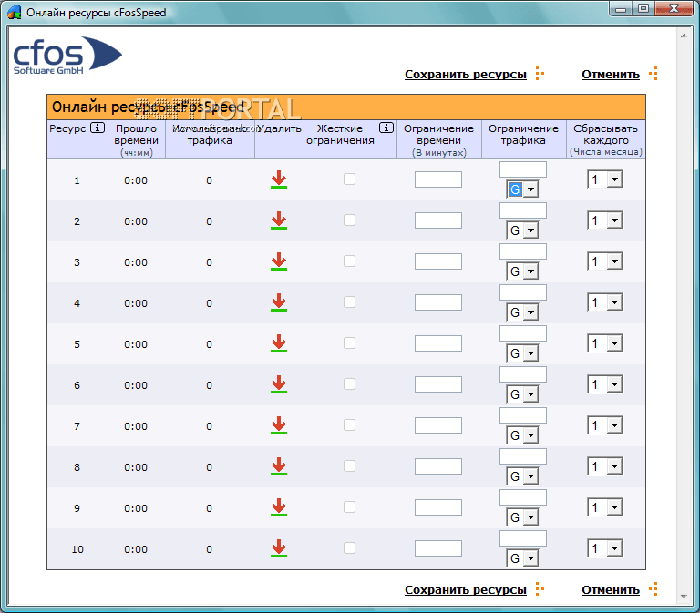Viewport: 700px width, 613px height.
Task: Click the scrollbar down arrow
Action: coord(684,597)
